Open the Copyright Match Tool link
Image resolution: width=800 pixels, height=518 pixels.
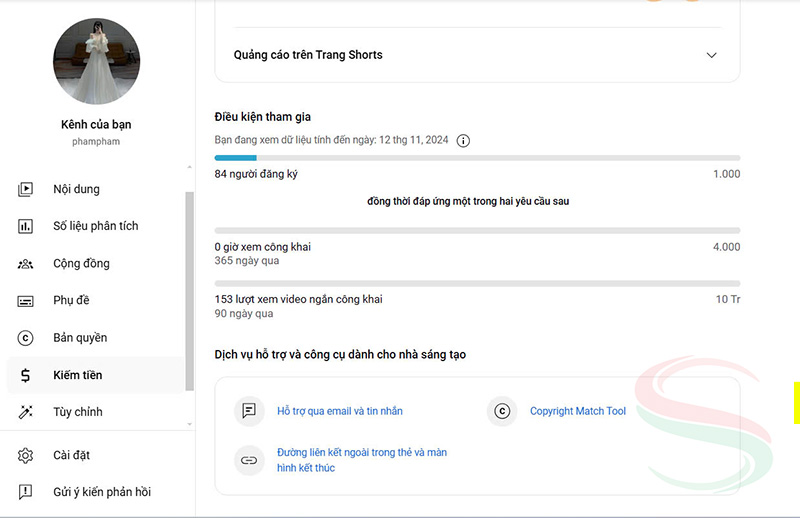(x=578, y=411)
